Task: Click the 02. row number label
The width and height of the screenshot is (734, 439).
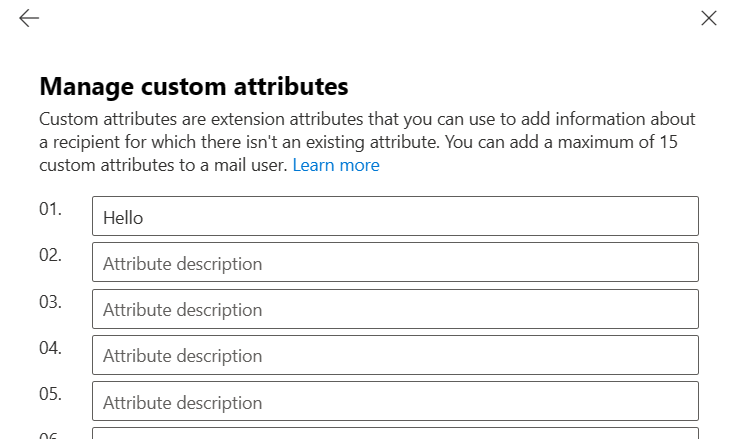Action: [50, 255]
